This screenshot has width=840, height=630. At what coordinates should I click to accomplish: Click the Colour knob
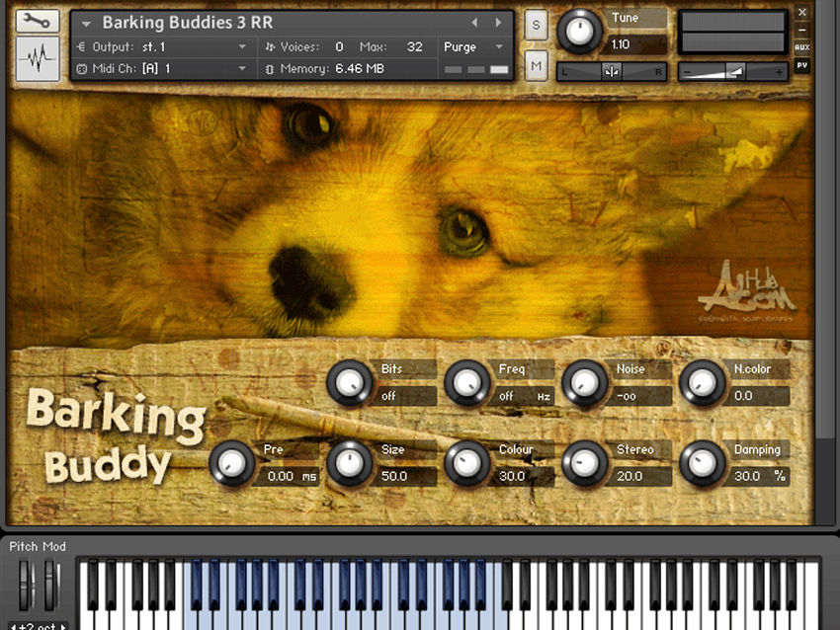click(467, 463)
